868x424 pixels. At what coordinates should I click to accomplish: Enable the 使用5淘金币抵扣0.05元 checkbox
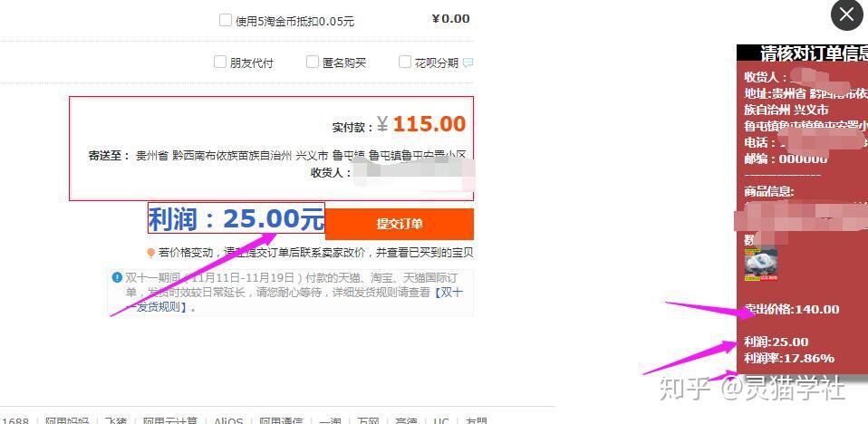point(225,21)
